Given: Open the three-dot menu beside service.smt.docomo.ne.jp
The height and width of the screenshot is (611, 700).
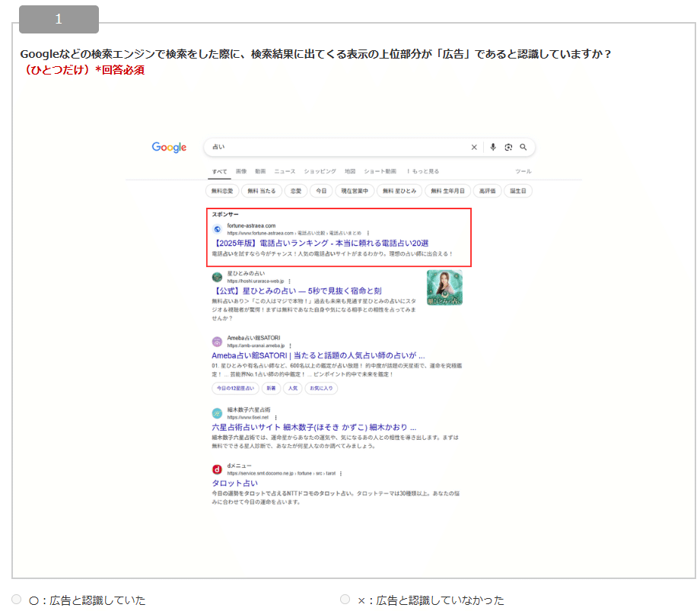Looking at the screenshot, I should tap(341, 473).
